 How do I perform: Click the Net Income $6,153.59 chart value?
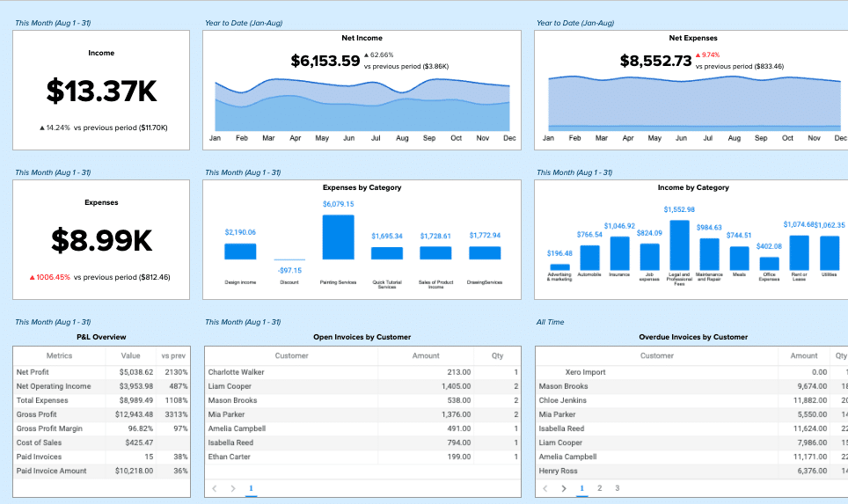pyautogui.click(x=325, y=62)
